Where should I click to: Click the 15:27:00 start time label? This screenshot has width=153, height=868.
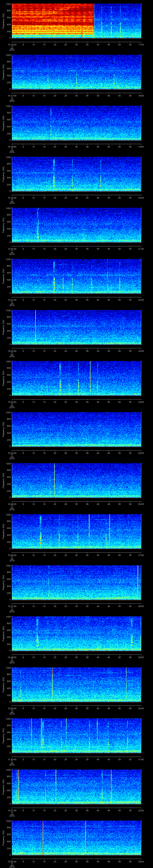pyautogui.click(x=12, y=606)
